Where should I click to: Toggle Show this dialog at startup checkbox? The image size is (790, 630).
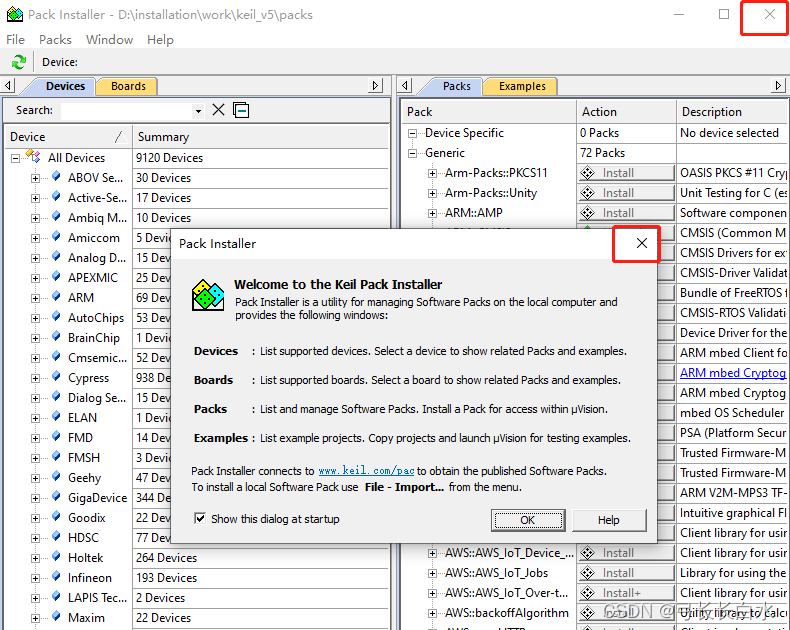click(200, 518)
